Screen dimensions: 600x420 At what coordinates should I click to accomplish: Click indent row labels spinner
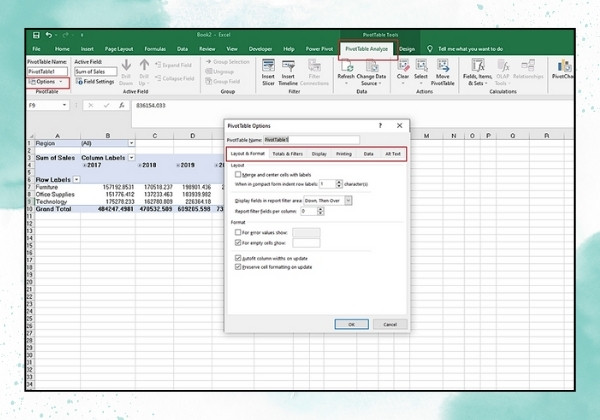tap(339, 184)
